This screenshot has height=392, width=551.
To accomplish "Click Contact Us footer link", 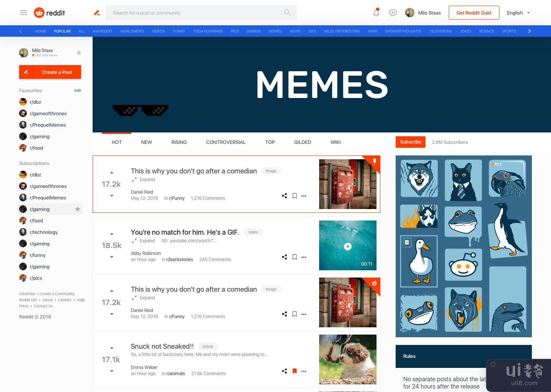I will [43, 306].
